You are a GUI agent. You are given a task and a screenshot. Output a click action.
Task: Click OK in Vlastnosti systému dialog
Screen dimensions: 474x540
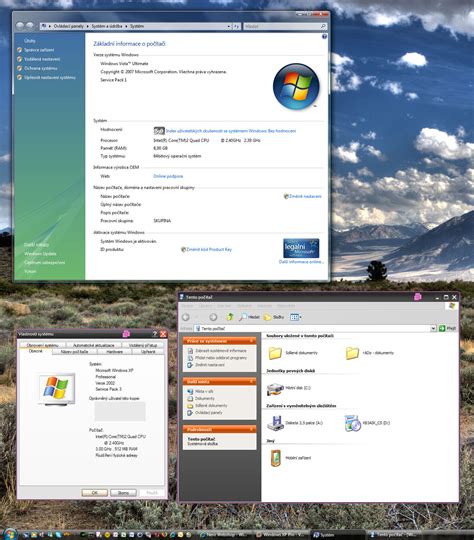pos(95,493)
